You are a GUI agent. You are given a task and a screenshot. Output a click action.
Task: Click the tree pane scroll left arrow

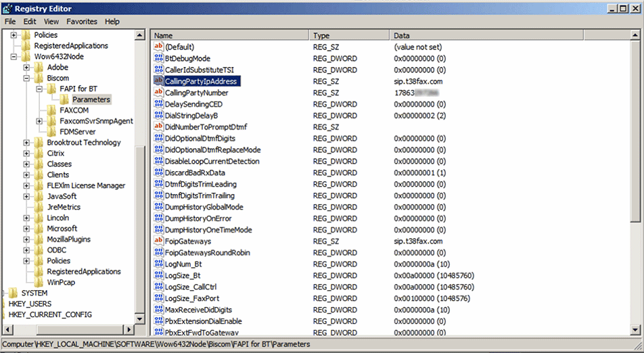pos(8,329)
